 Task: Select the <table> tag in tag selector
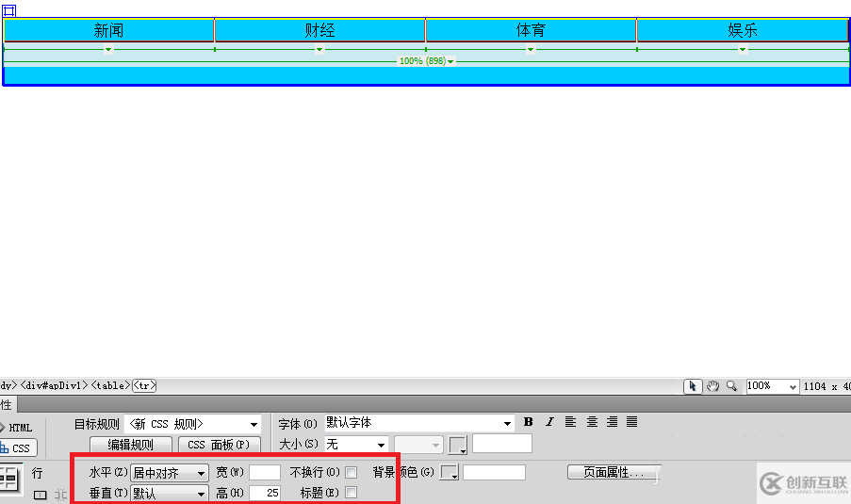click(110, 385)
